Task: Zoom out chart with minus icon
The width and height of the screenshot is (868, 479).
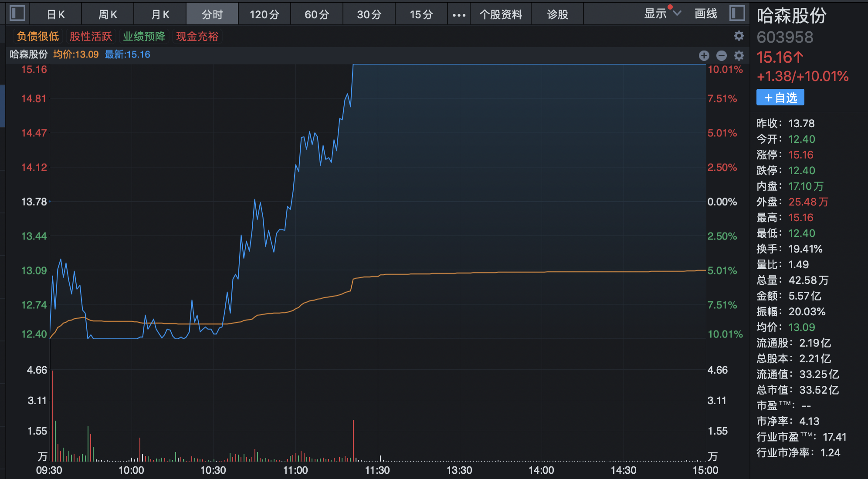Action: coord(722,55)
